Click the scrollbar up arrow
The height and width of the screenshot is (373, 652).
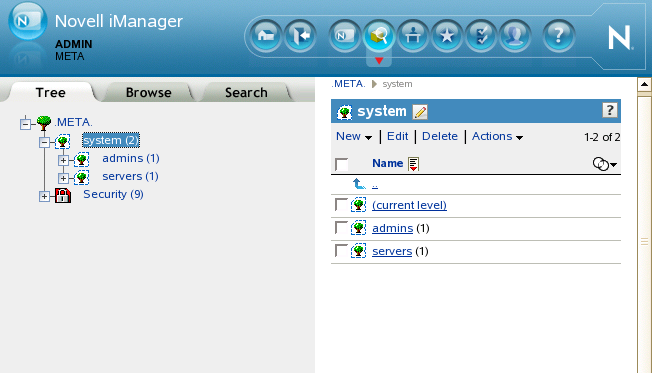coord(644,84)
